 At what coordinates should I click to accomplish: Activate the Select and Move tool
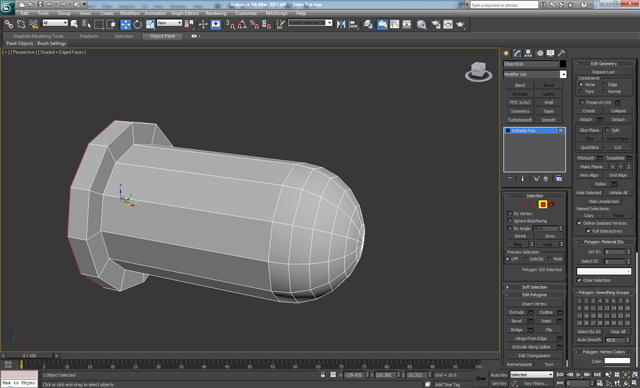point(125,24)
